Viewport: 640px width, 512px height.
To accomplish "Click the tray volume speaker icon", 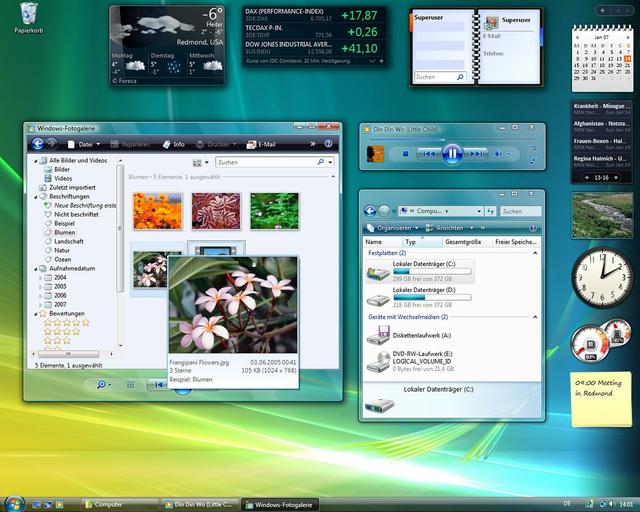I will point(611,504).
